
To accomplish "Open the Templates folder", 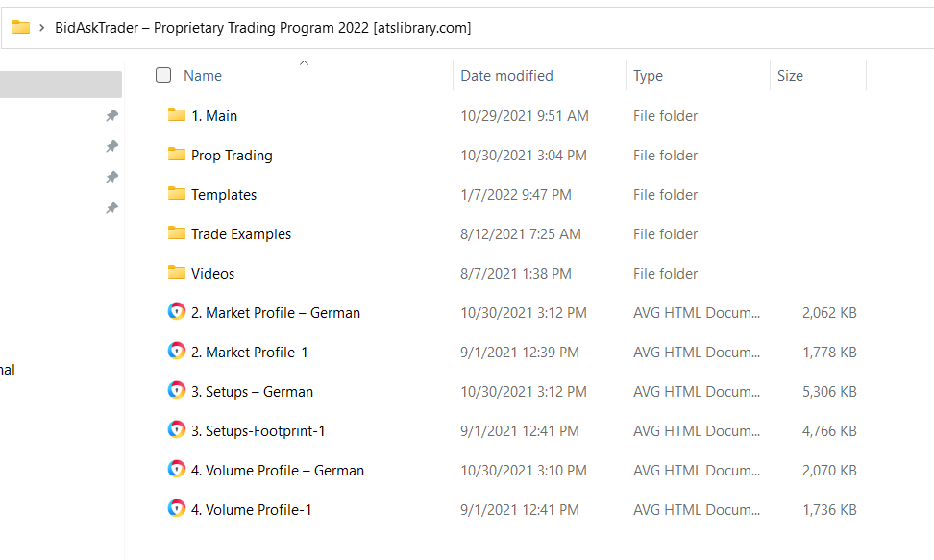I will pos(223,194).
